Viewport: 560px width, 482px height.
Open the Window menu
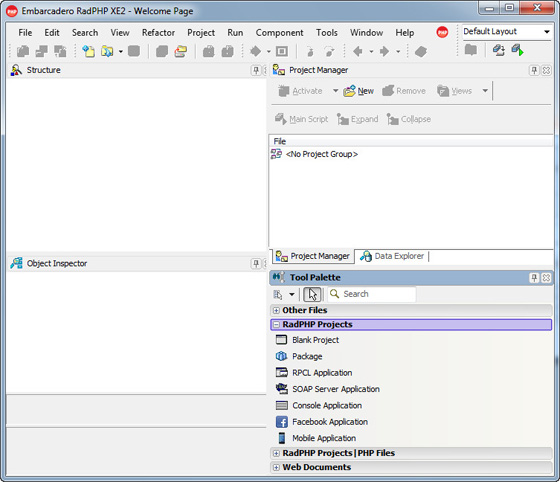(x=366, y=33)
